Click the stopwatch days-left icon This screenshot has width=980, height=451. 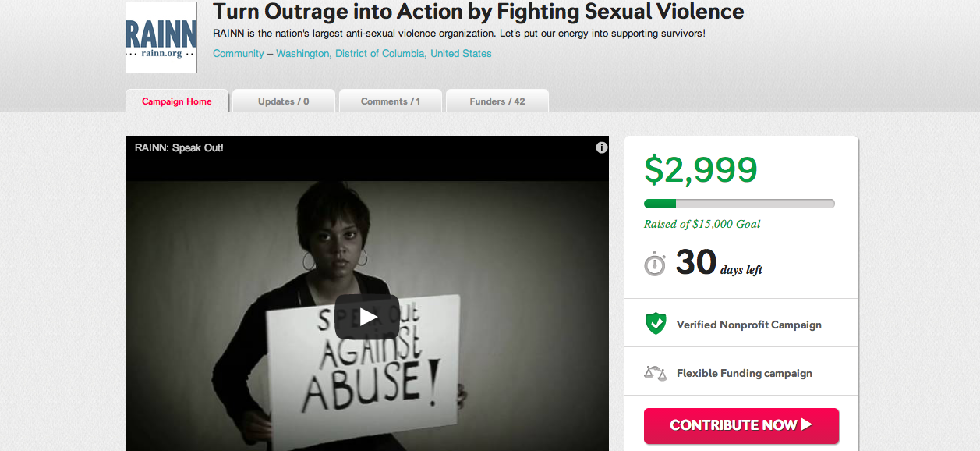(x=655, y=264)
